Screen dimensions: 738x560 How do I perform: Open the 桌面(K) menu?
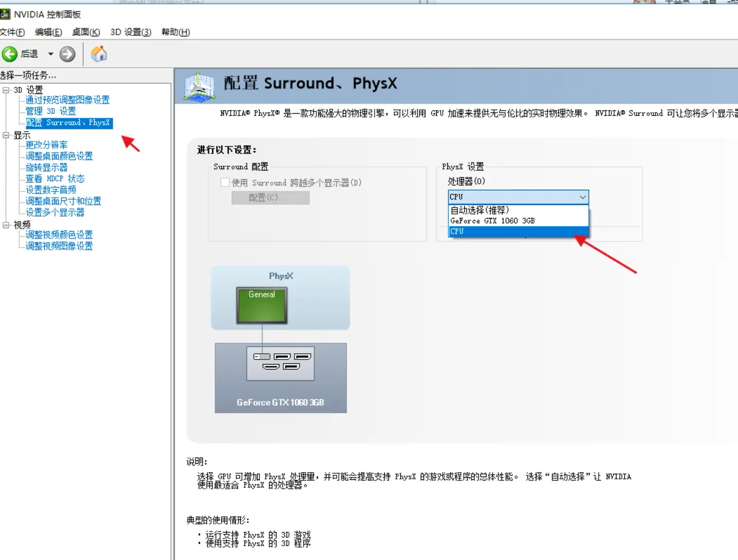[x=86, y=32]
